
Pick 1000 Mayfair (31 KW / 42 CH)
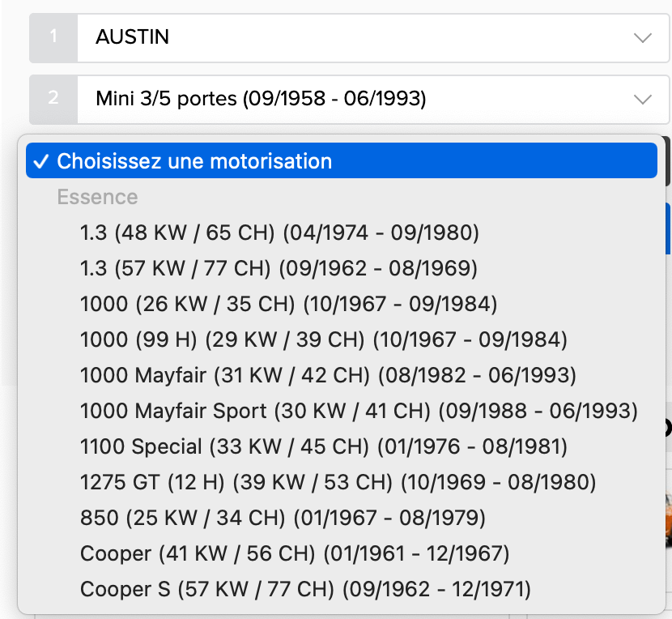pos(328,375)
